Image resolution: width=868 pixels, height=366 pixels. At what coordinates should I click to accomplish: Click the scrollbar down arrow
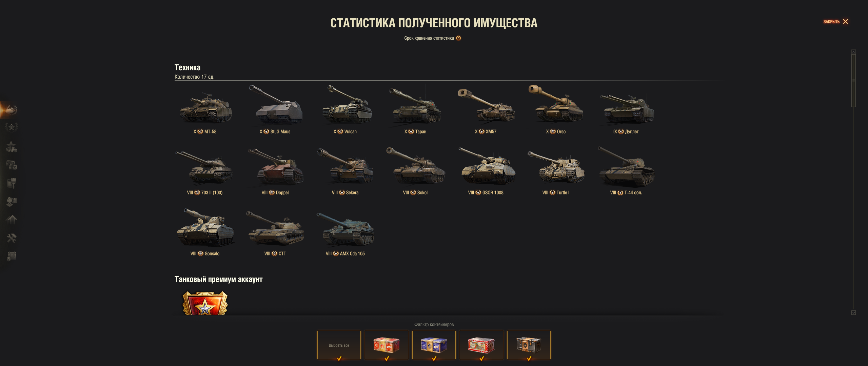[x=853, y=313]
